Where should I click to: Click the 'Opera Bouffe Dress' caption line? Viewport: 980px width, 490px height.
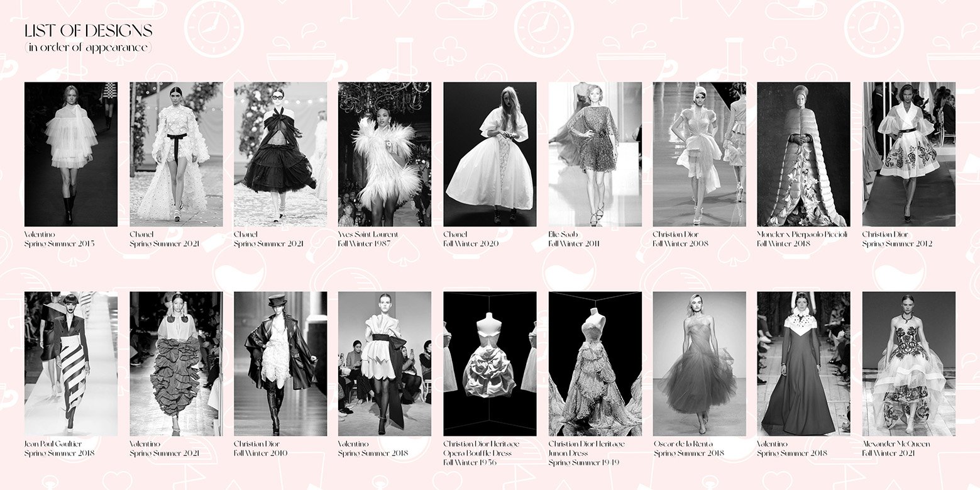478,454
